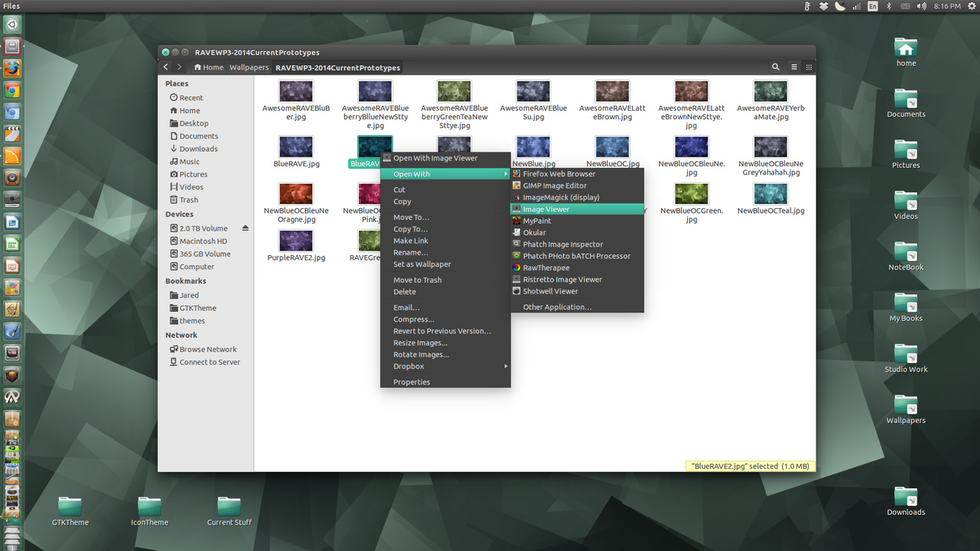Click the clock showing 8:16 PM

[948, 6]
